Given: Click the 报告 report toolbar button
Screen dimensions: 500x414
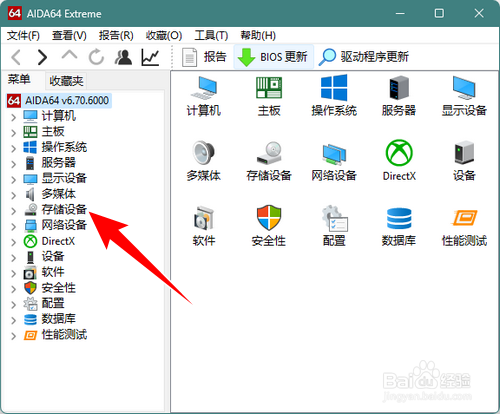Looking at the screenshot, I should tap(204, 57).
